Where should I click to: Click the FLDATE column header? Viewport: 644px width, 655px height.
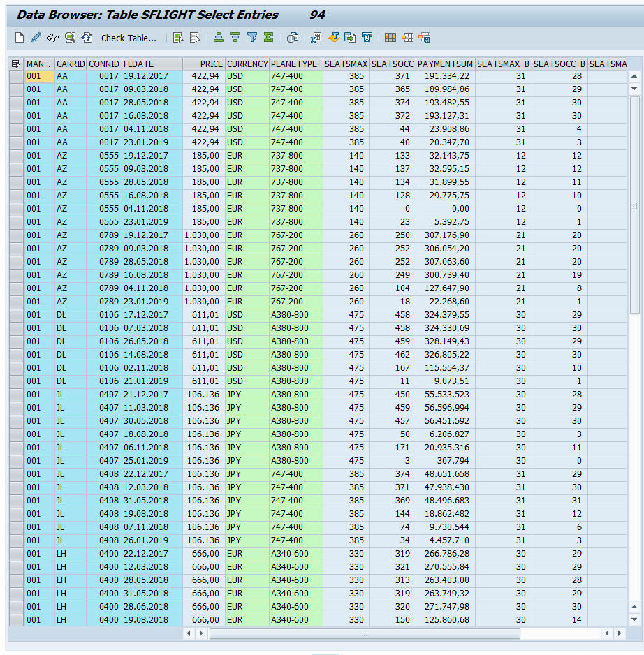point(152,64)
